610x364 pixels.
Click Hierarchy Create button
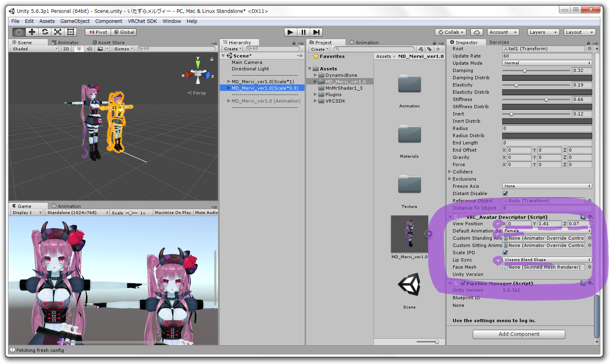coord(233,49)
